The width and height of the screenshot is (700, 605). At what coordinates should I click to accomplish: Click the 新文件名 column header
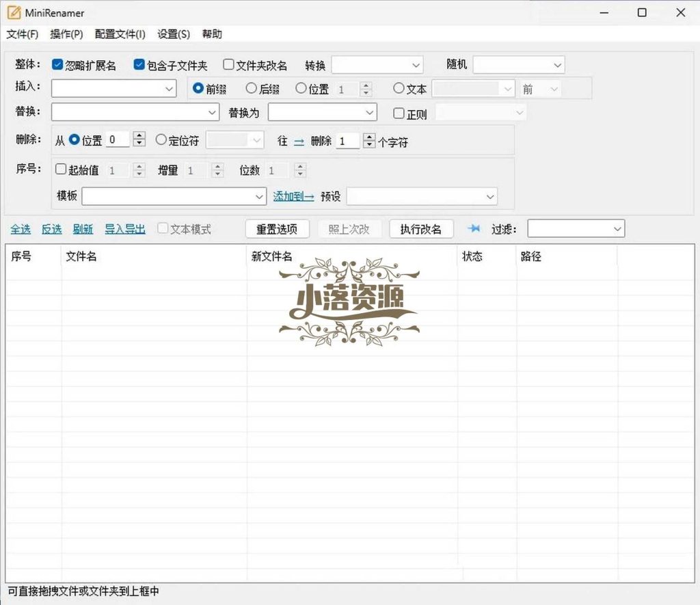point(352,256)
